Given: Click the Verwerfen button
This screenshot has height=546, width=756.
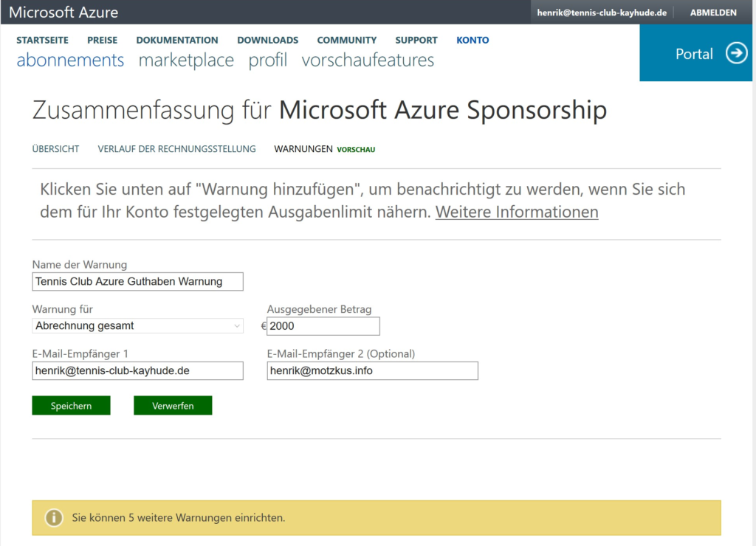Looking at the screenshot, I should [173, 406].
